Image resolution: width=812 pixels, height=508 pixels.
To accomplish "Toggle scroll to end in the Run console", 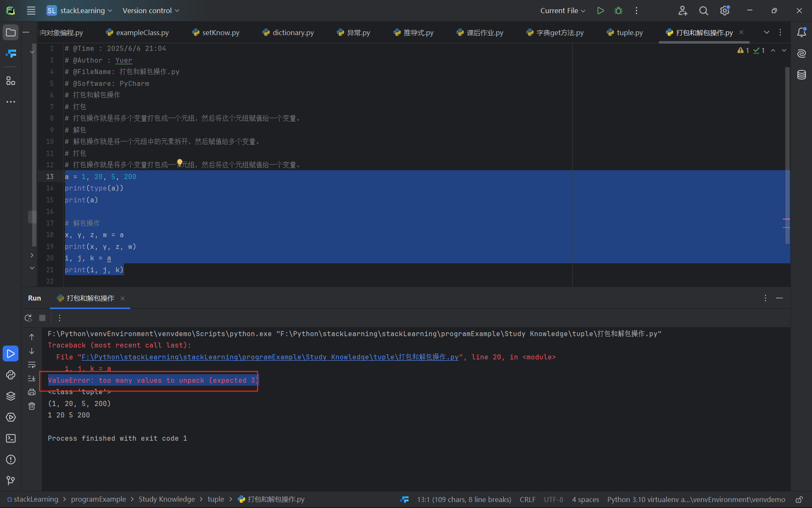I will tap(32, 378).
